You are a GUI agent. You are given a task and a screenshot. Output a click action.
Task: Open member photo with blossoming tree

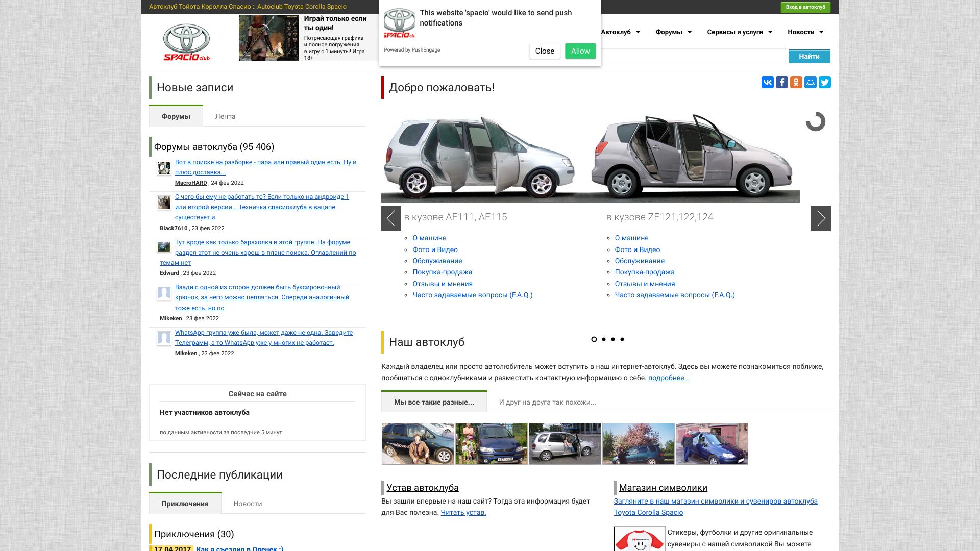pyautogui.click(x=639, y=444)
